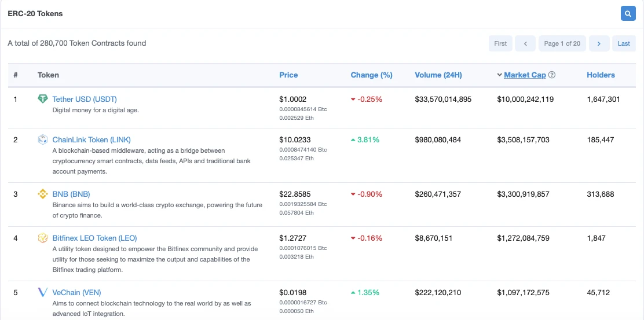Click Tether price $1.0002
644x320 pixels.
[x=293, y=99]
